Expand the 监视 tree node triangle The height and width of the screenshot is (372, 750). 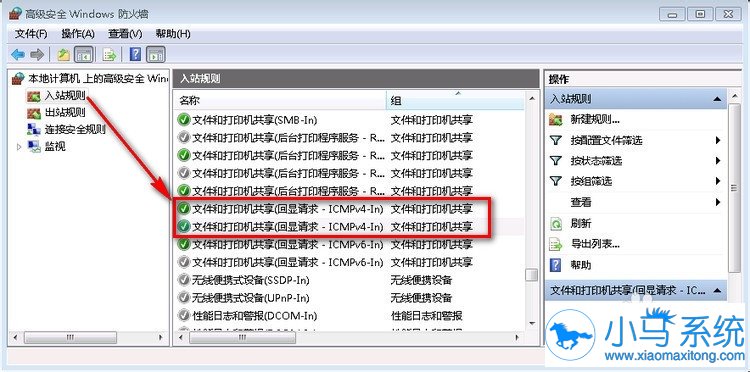pos(19,147)
